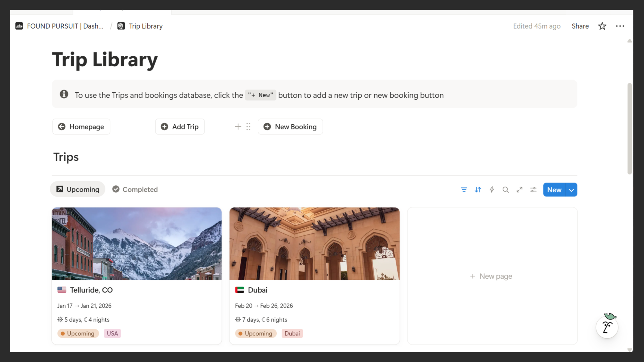Open view settings sliders icon
Viewport: 644px width, 362px height.
[533, 190]
